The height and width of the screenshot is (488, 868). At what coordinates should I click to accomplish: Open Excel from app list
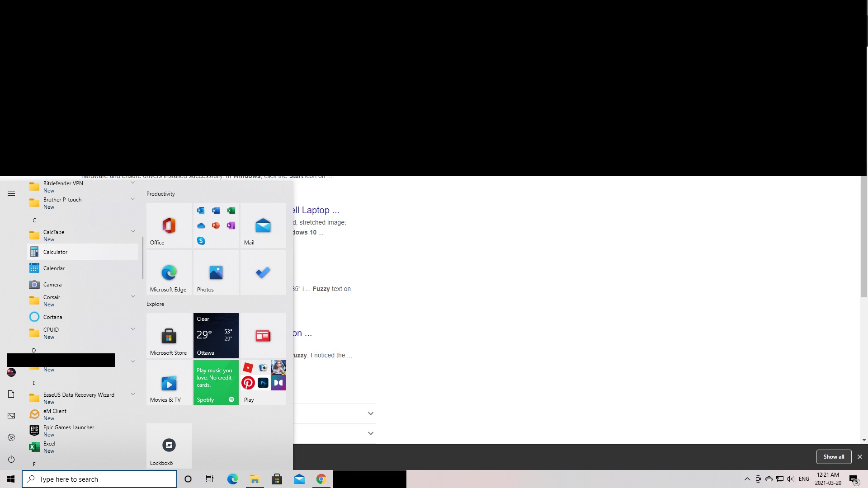(x=83, y=447)
